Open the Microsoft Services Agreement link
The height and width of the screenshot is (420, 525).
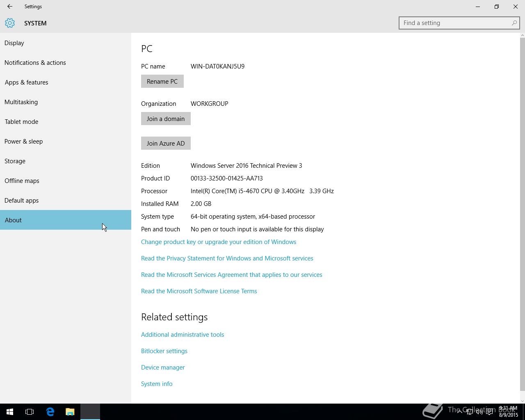click(232, 275)
